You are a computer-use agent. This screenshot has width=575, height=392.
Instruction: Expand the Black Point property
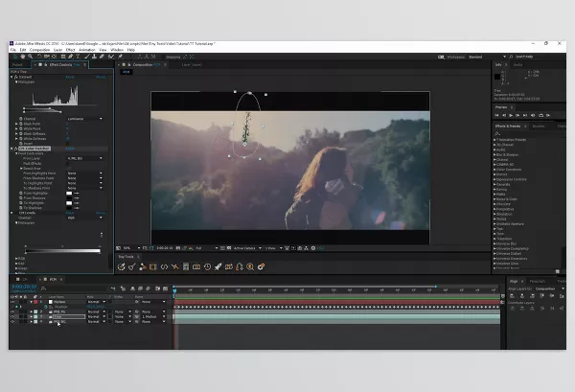pyautogui.click(x=16, y=124)
